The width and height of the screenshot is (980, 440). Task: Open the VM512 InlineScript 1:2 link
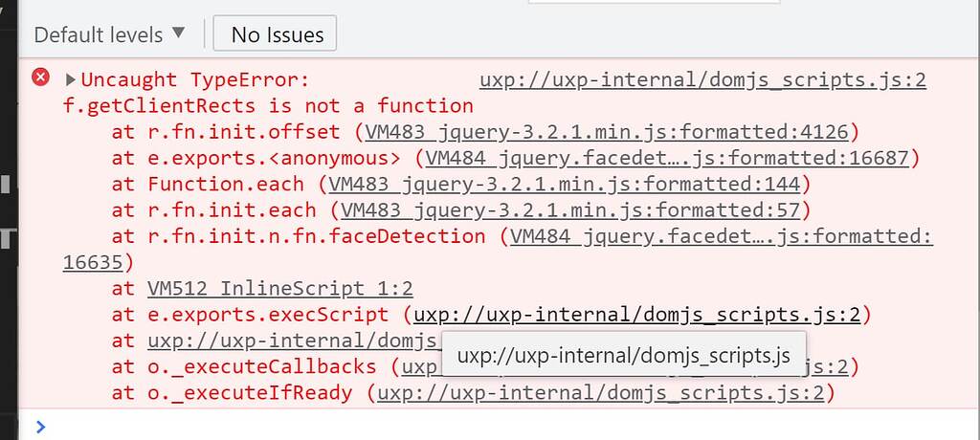280,289
